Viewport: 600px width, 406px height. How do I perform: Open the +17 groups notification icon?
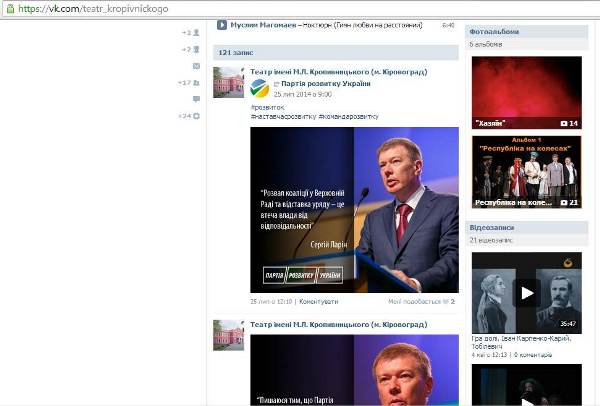pyautogui.click(x=196, y=83)
